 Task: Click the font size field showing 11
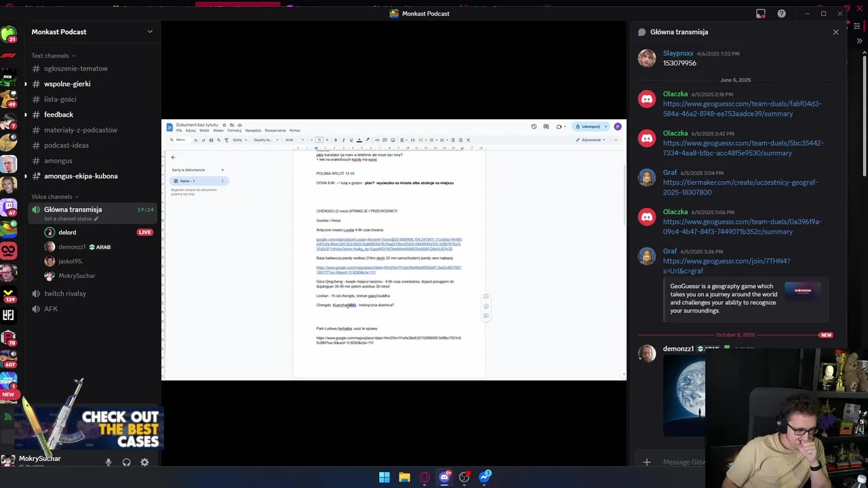click(x=319, y=140)
